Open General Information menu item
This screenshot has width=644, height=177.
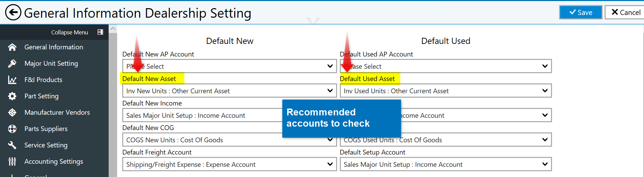pyautogui.click(x=54, y=47)
